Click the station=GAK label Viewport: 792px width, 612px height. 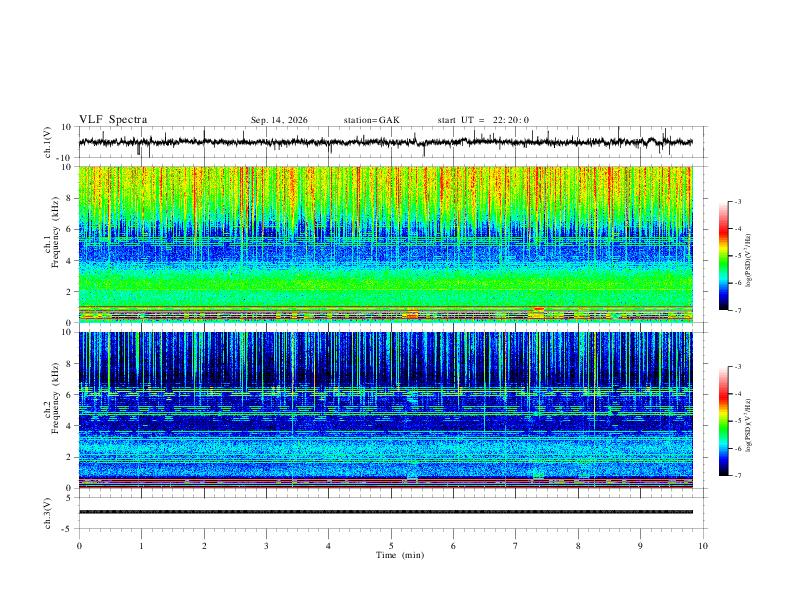[371, 120]
